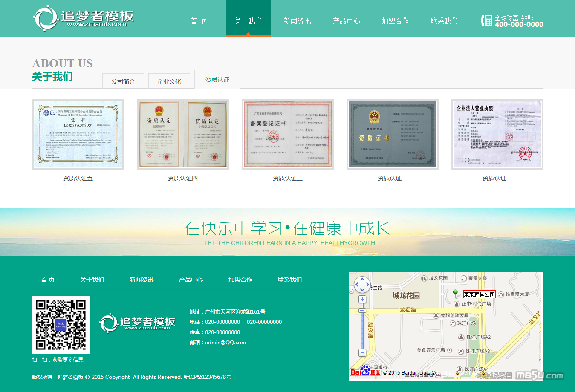This screenshot has height=392, width=575.
Task: Click the footer 追梦者模板 logo
Action: [x=137, y=323]
